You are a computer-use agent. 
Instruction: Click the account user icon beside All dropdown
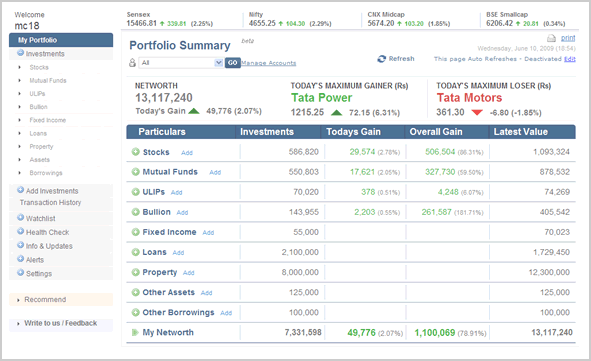pyautogui.click(x=132, y=63)
